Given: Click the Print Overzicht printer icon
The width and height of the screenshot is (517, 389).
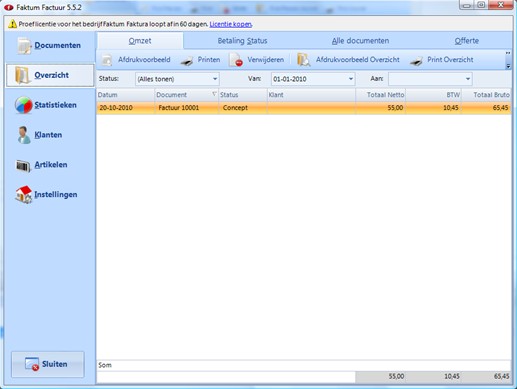Looking at the screenshot, I should (416, 61).
